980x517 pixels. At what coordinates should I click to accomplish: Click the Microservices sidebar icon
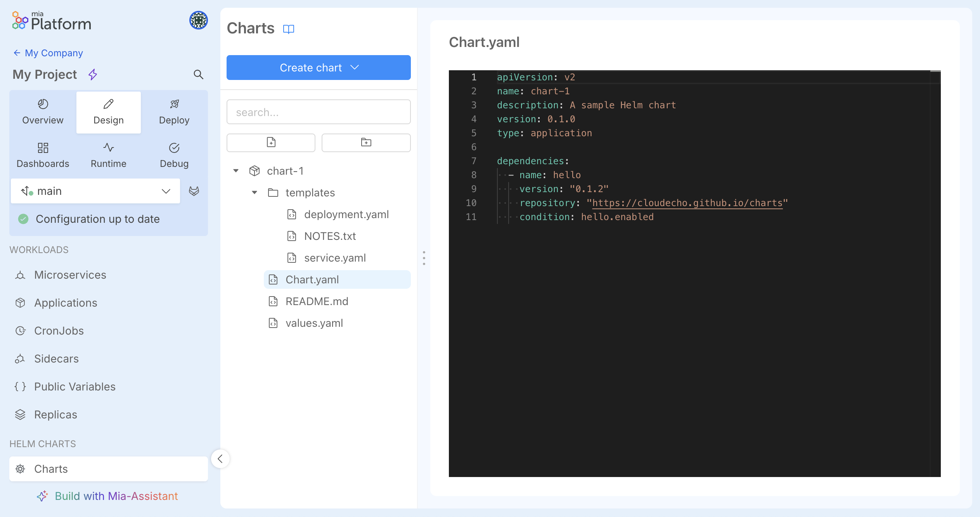pos(20,275)
